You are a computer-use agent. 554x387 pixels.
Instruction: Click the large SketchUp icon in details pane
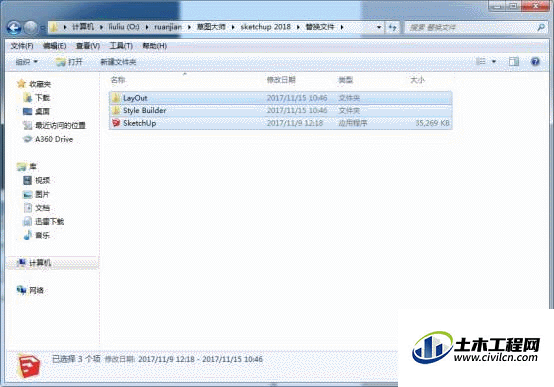click(x=29, y=366)
